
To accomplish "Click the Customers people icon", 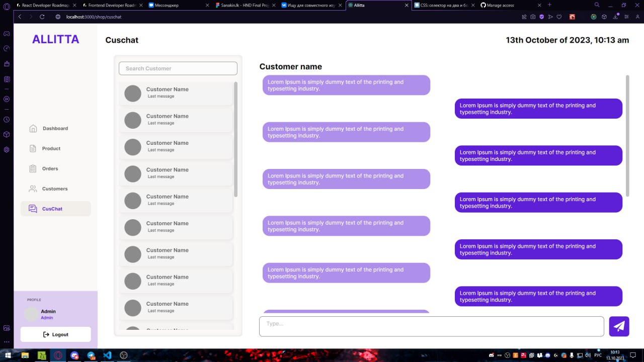I will coord(33,189).
